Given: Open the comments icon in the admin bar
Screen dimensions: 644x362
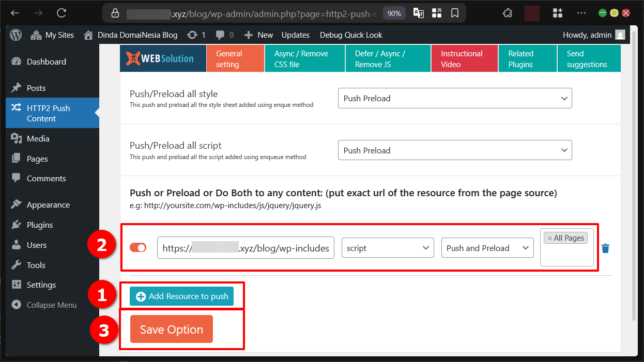Looking at the screenshot, I should tap(219, 35).
